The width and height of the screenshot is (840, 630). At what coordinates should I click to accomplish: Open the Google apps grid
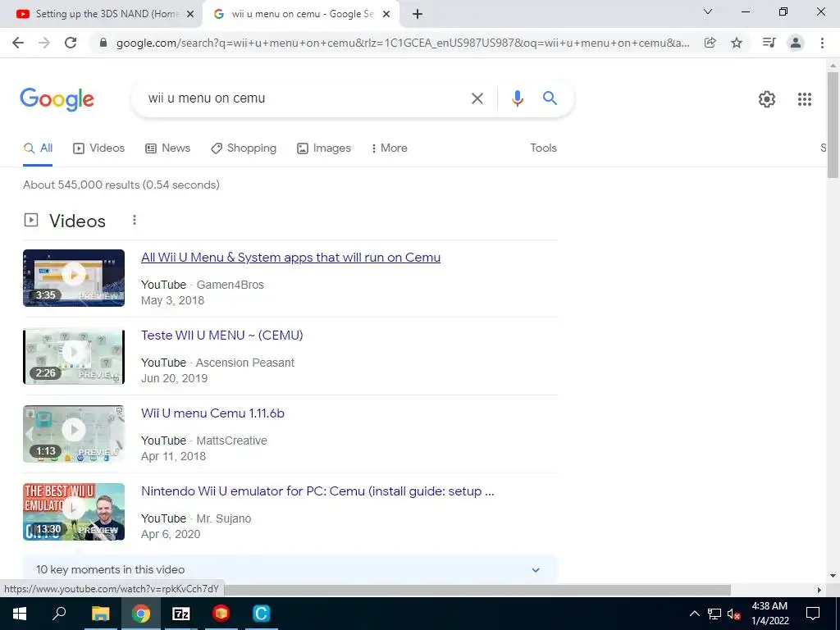pyautogui.click(x=804, y=99)
